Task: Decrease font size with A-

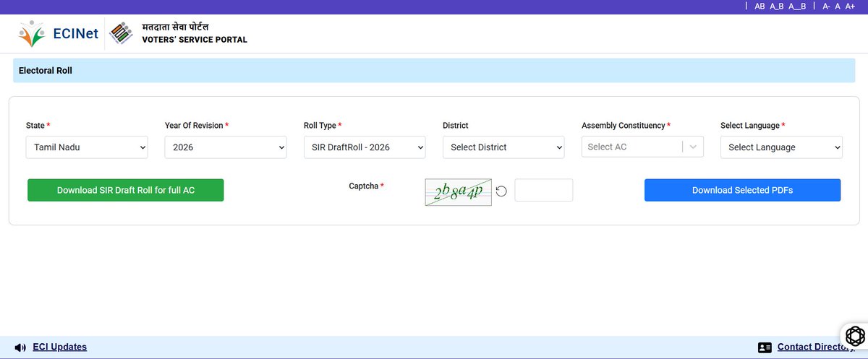Action: tap(827, 6)
